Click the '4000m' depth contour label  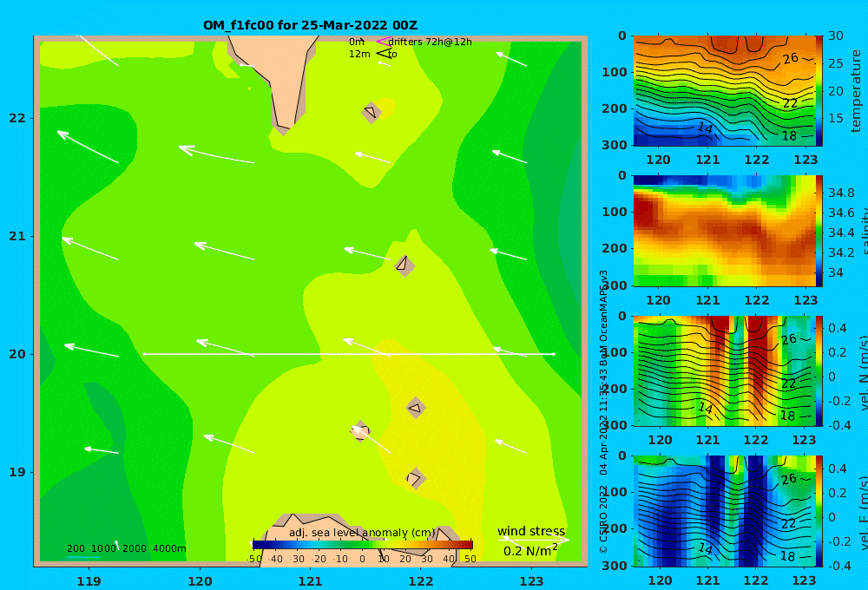pyautogui.click(x=169, y=548)
